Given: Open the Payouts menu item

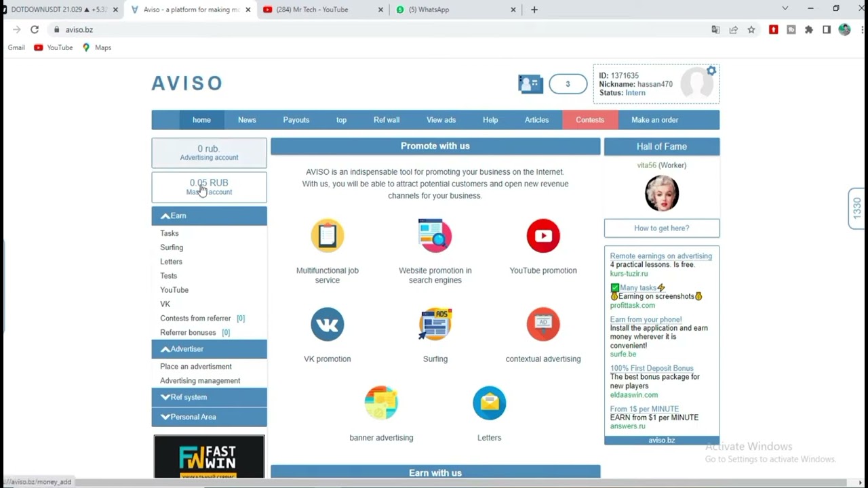Looking at the screenshot, I should pos(296,120).
